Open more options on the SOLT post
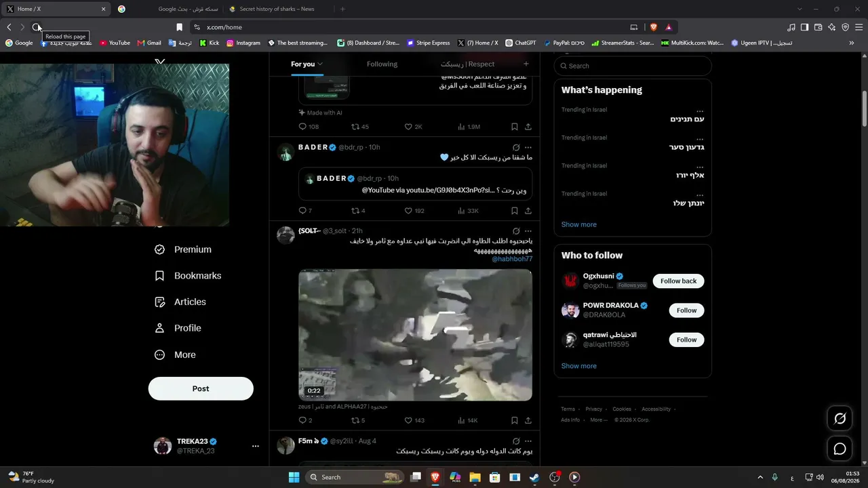The image size is (868, 488). pyautogui.click(x=528, y=231)
